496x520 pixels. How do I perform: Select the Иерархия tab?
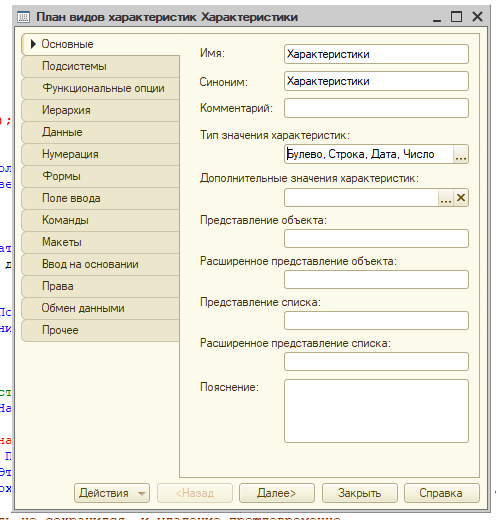[x=100, y=110]
